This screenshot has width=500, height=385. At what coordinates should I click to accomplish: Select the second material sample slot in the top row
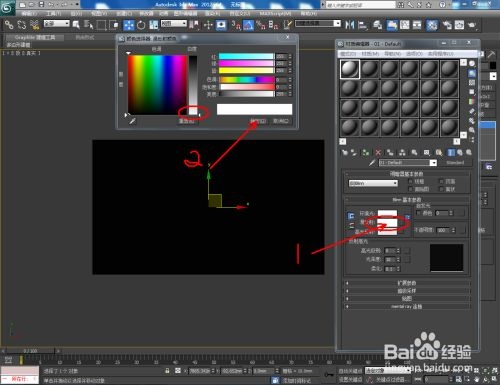369,69
